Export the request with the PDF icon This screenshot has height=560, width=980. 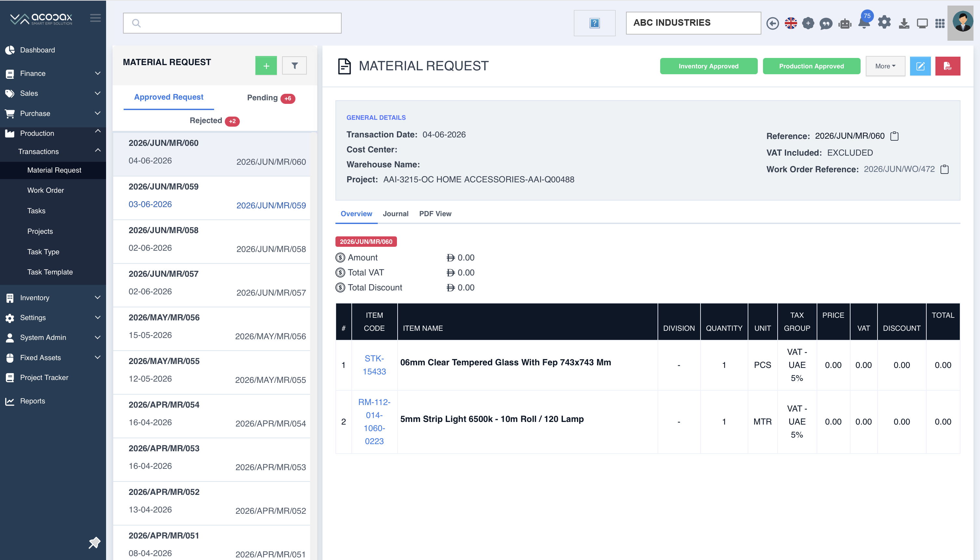click(947, 66)
